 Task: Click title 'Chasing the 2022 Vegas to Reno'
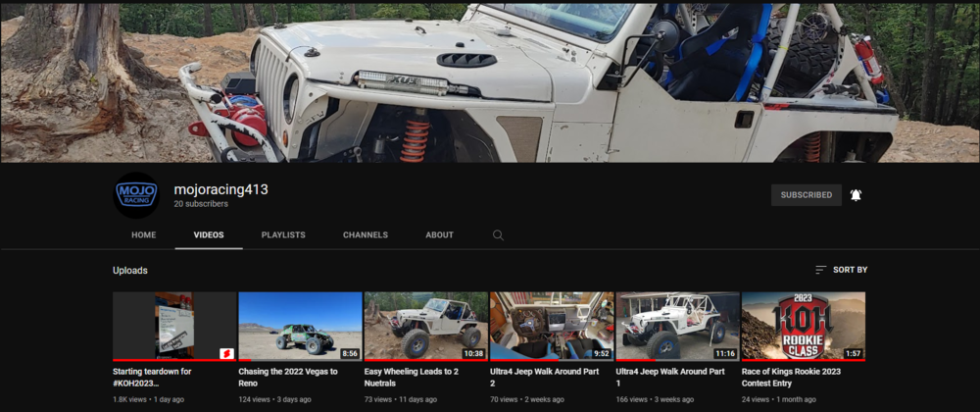coord(287,377)
